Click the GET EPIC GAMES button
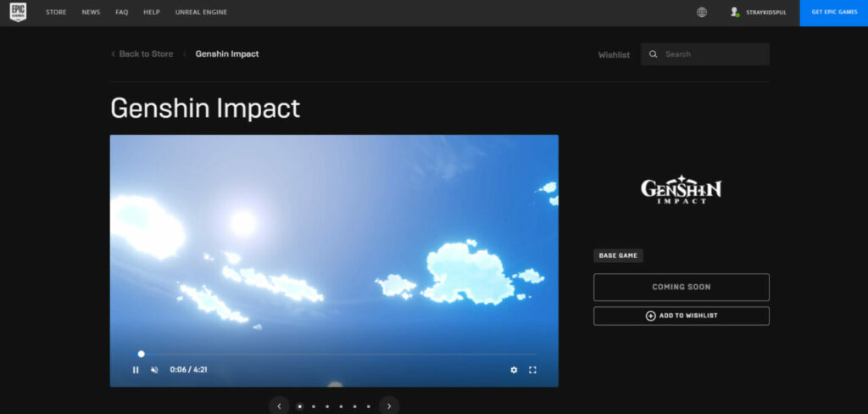The image size is (868, 414). (x=834, y=13)
